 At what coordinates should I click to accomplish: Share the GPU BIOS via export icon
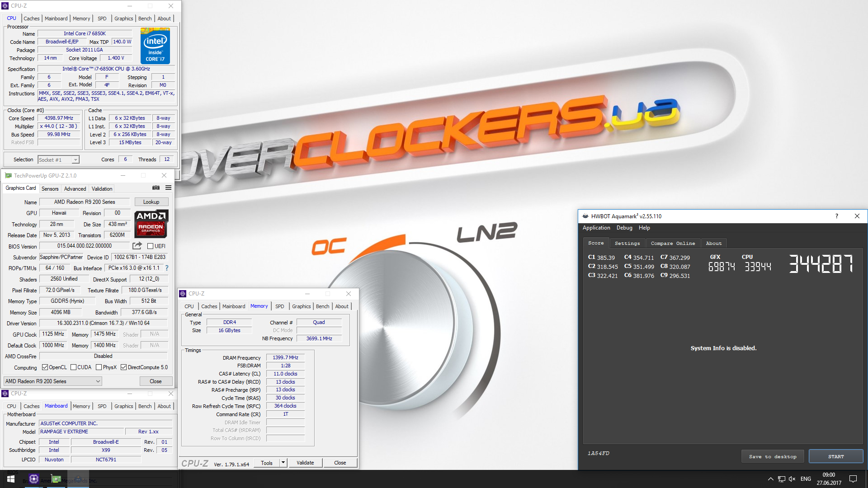pos(137,246)
